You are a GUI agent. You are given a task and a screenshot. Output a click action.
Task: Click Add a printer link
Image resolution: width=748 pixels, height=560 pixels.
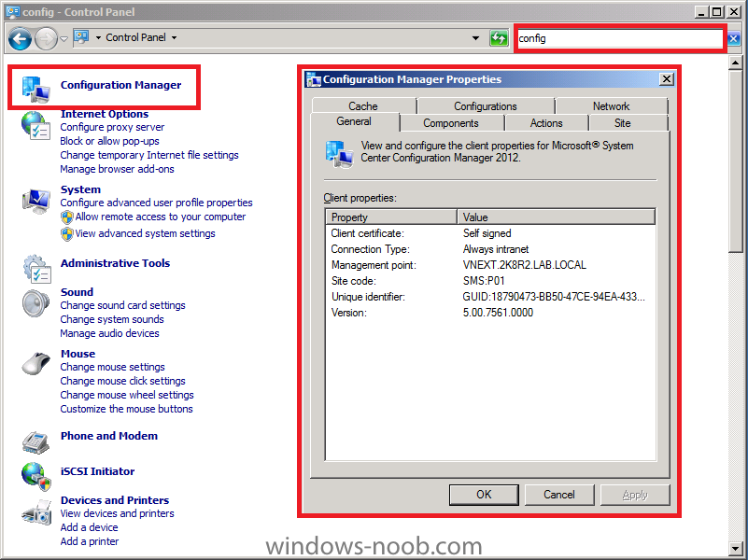tap(90, 541)
